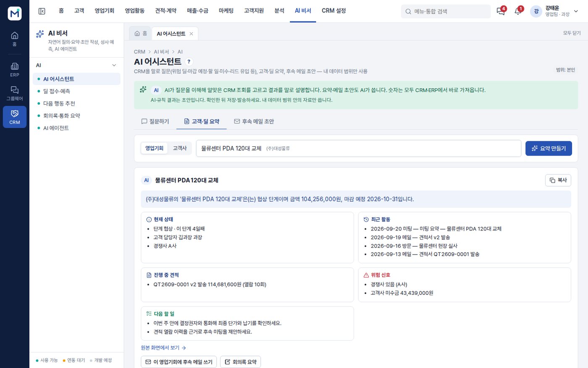Select the 고객·딜 요약 tab
This screenshot has height=368, width=588.
(x=202, y=121)
